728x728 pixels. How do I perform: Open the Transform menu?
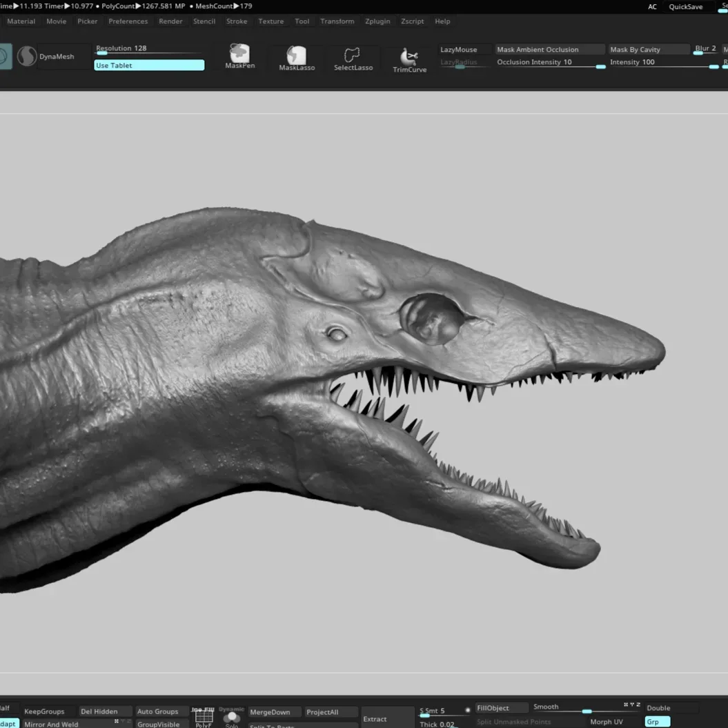(337, 21)
